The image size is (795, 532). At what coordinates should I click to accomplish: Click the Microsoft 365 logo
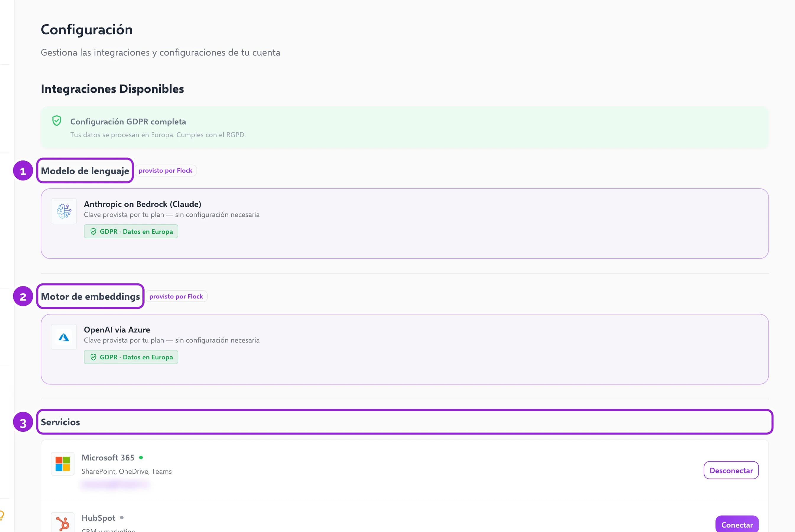[63, 463]
